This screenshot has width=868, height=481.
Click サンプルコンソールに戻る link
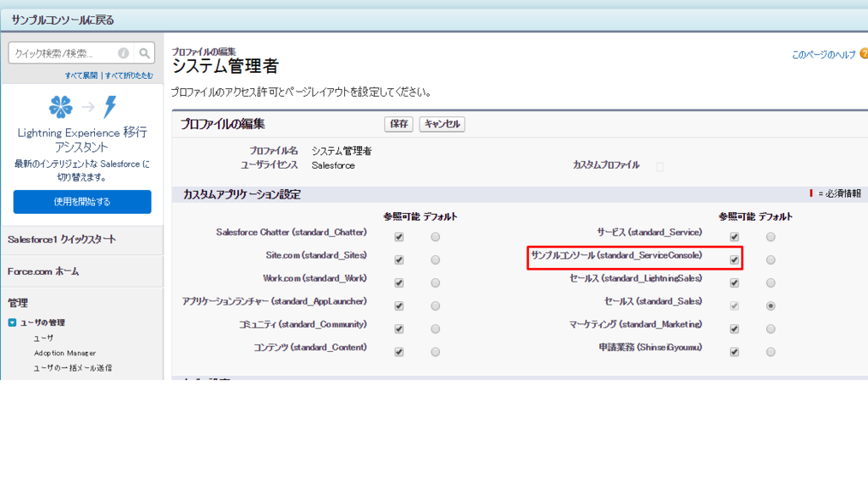point(63,20)
